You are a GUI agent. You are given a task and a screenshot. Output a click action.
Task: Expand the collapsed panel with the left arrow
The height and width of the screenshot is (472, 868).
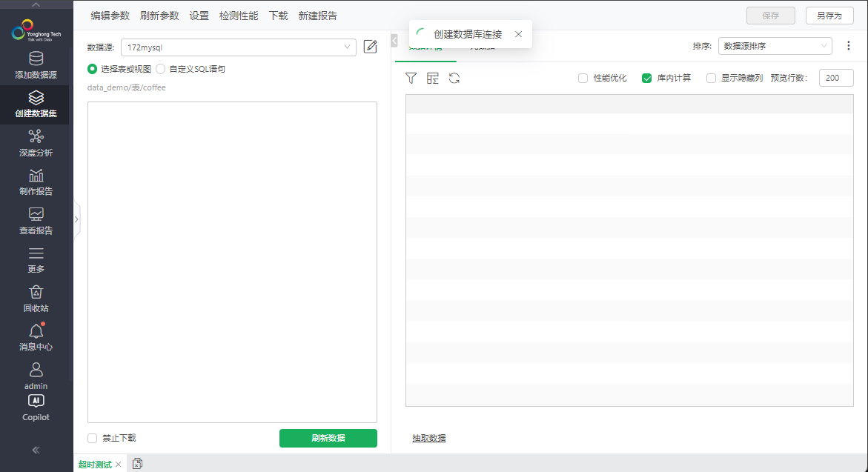(x=394, y=41)
